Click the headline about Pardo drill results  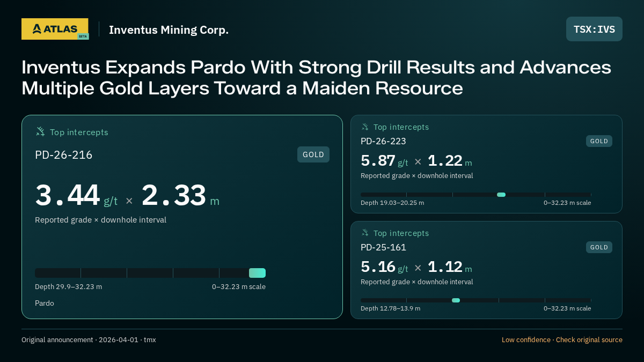[x=317, y=78]
